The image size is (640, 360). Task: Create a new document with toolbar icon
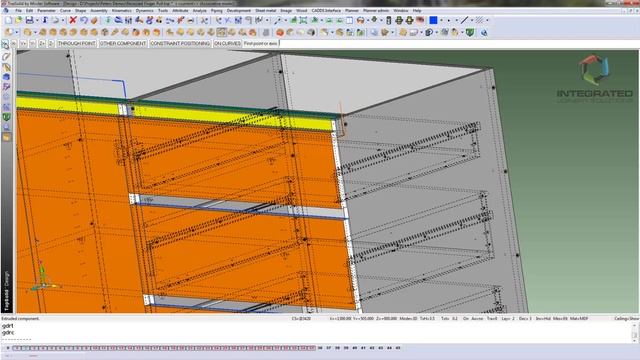tap(8, 20)
